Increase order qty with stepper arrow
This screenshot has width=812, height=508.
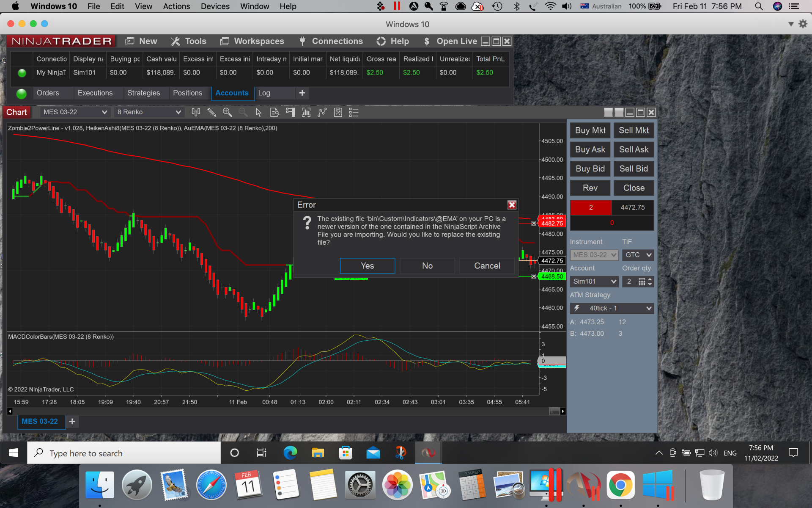coord(650,279)
